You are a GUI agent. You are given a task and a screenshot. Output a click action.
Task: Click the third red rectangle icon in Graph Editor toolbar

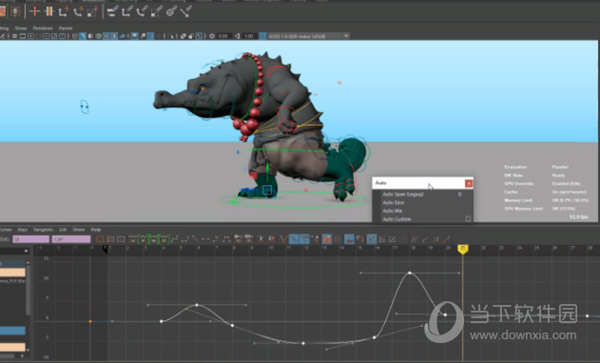(121, 239)
